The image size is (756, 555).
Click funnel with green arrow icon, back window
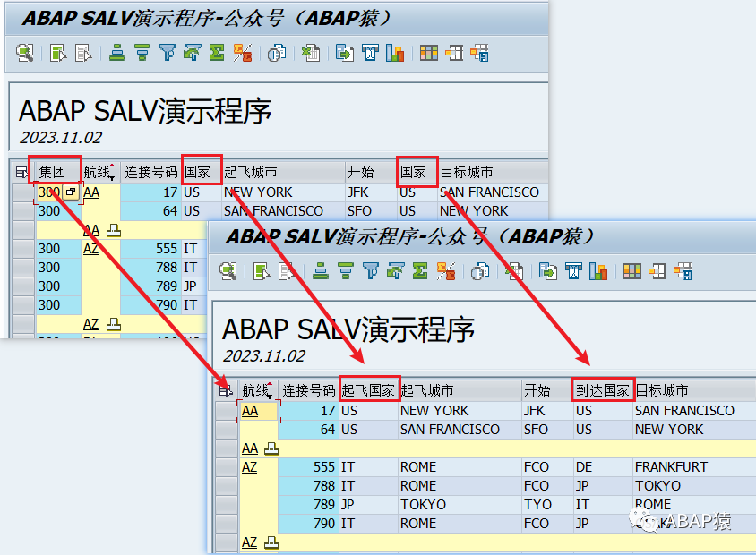coord(193,53)
